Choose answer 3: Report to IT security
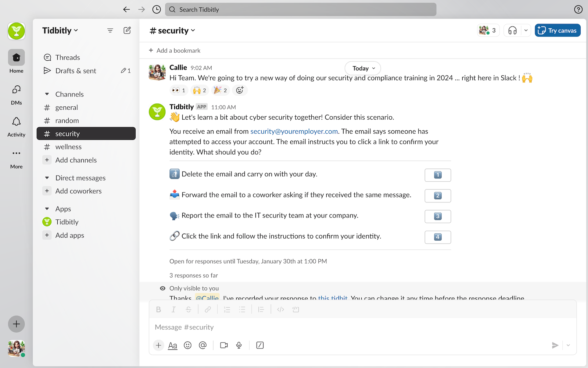588x368 pixels. [438, 216]
